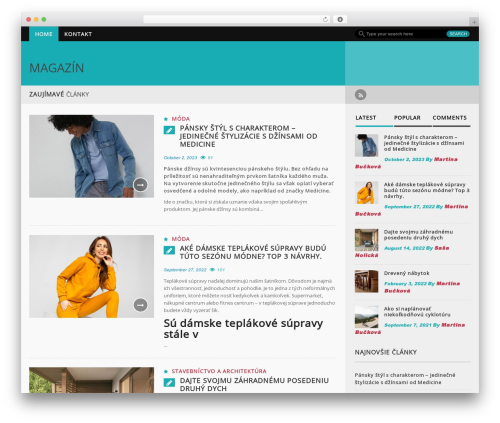Viewport: 500px width, 423px height.
Task: Click the magnifier icon in search box
Action: pos(361,34)
